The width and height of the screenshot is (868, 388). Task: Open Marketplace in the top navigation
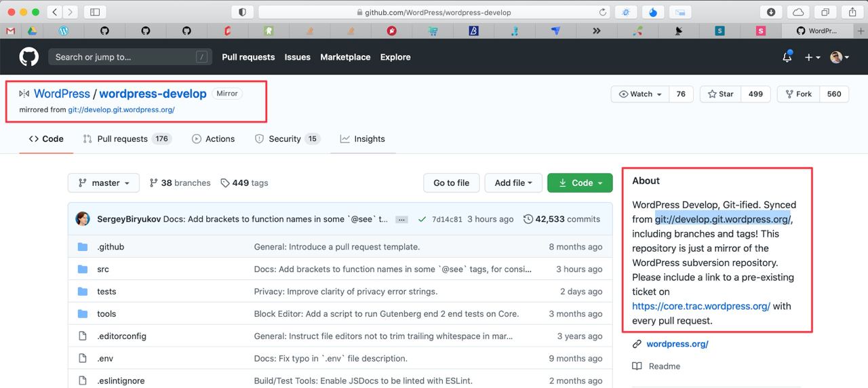click(x=345, y=57)
